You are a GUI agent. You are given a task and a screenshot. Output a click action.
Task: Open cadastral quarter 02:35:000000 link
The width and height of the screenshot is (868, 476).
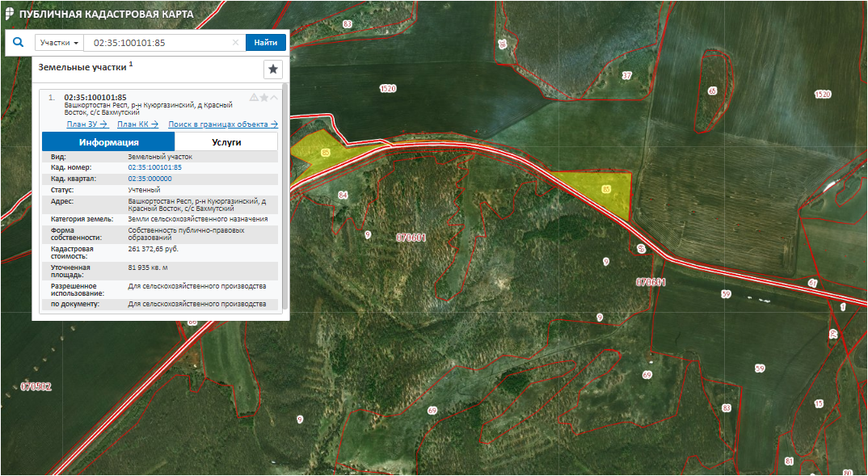click(x=150, y=179)
